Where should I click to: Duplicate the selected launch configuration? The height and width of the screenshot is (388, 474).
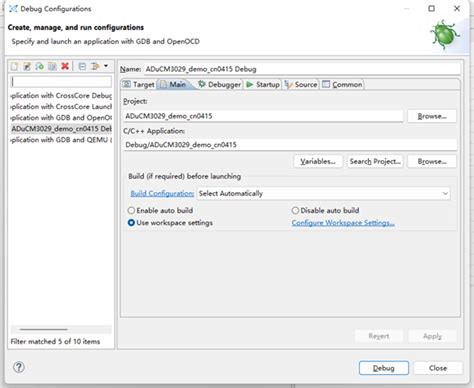click(52, 66)
